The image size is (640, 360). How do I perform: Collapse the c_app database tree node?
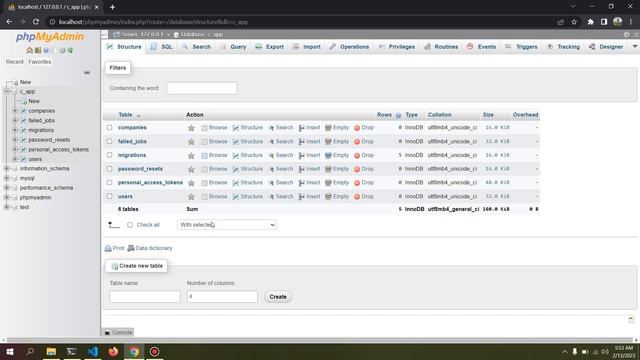(x=7, y=92)
